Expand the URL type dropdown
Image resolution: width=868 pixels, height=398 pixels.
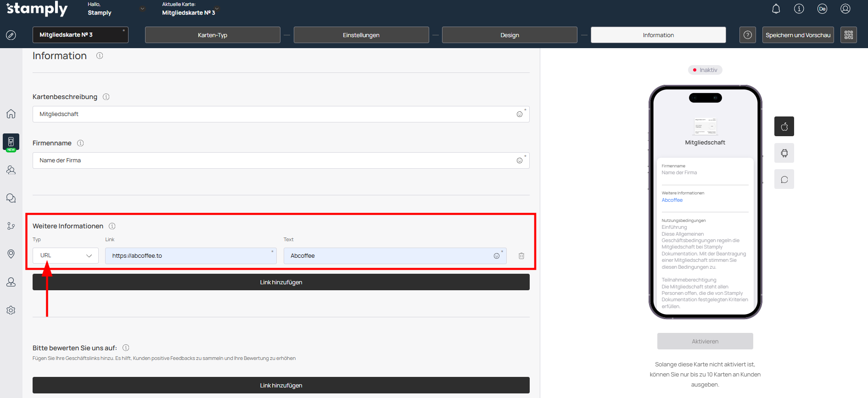(66, 256)
